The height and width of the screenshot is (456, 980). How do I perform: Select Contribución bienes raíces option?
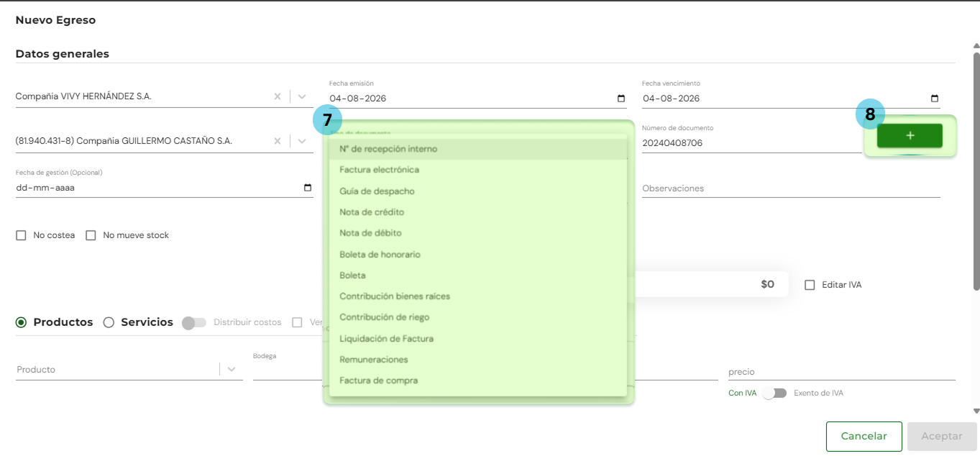[478, 296]
